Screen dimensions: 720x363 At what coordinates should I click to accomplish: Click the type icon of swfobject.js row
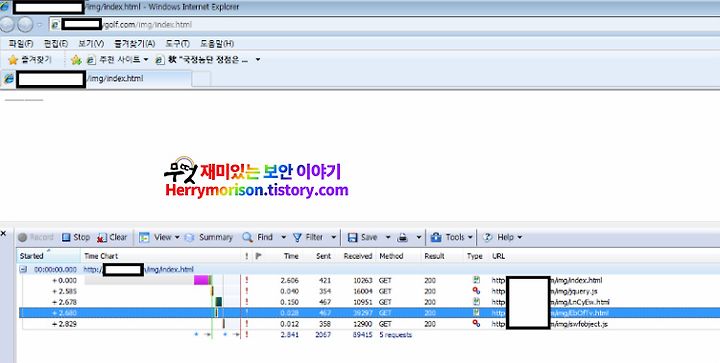coord(476,324)
